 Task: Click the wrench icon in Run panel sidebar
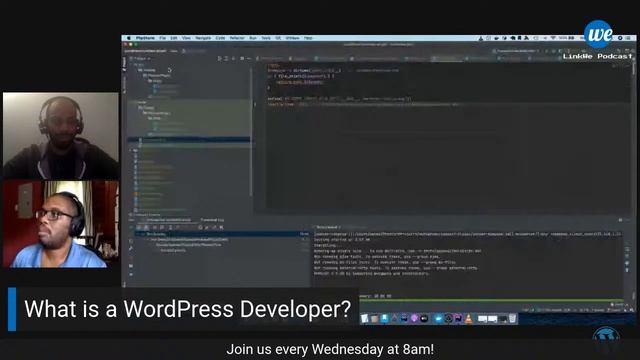tap(131, 248)
